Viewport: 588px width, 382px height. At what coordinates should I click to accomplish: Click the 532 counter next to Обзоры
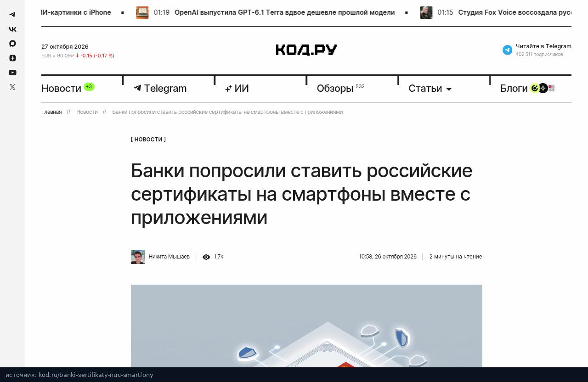tap(360, 86)
